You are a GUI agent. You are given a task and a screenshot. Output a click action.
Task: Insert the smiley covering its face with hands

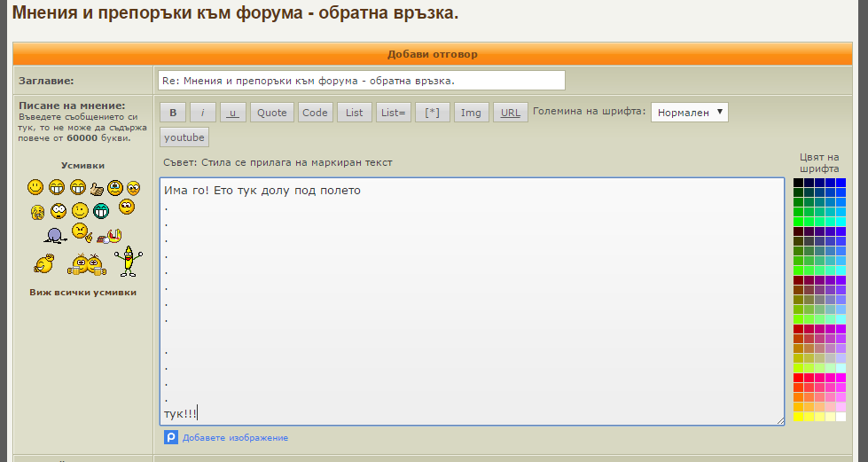tap(37, 212)
